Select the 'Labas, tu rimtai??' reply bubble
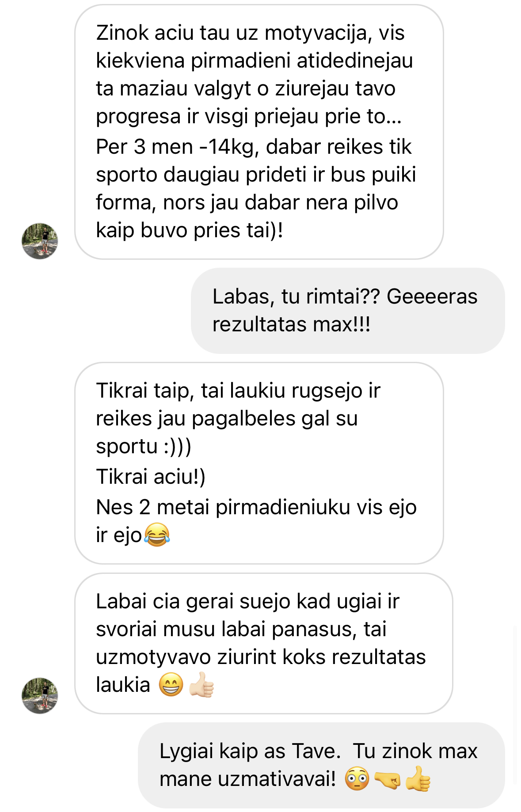521x812 pixels. 348,311
